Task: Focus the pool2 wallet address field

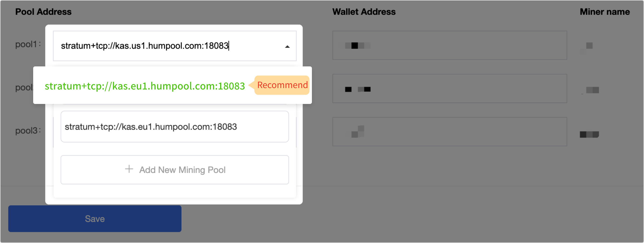Action: point(450,88)
